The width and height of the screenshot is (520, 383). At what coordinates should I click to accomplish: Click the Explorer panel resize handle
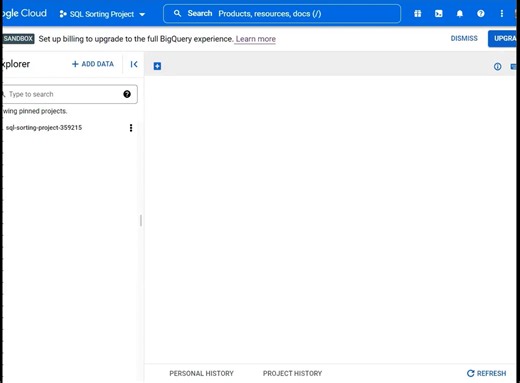tap(141, 221)
